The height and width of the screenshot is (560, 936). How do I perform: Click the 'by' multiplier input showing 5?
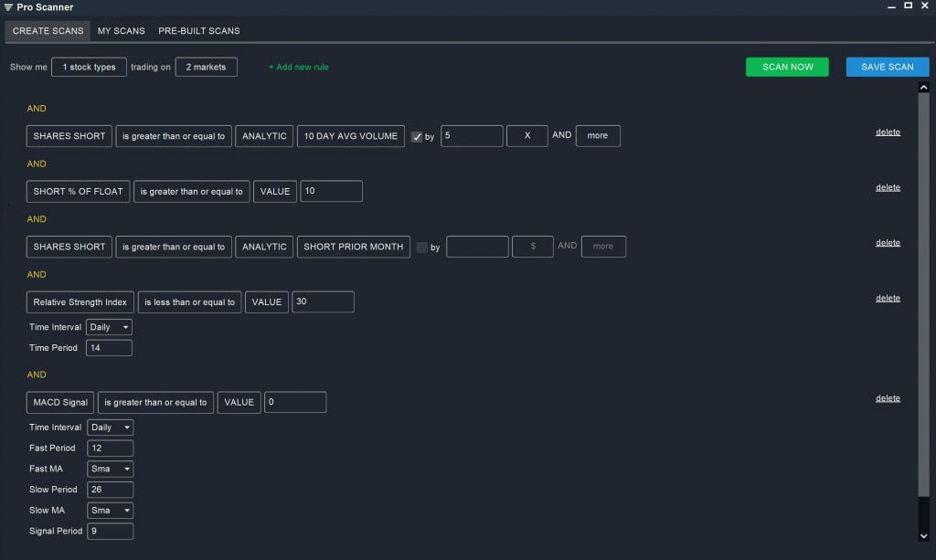(472, 135)
